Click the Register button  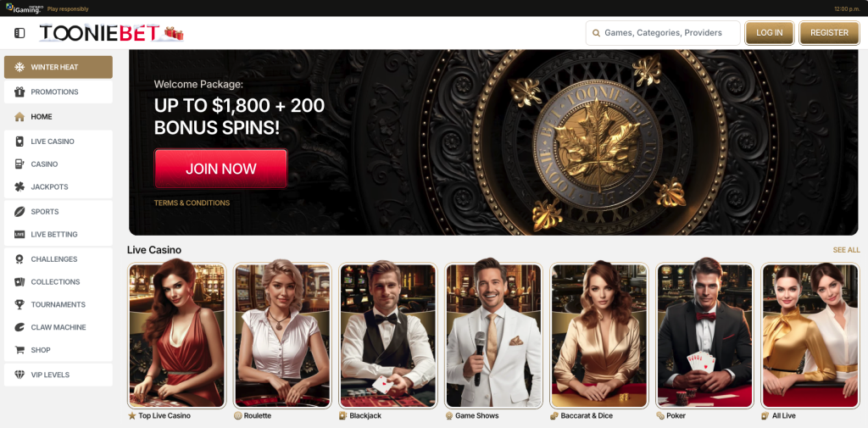[x=829, y=33]
